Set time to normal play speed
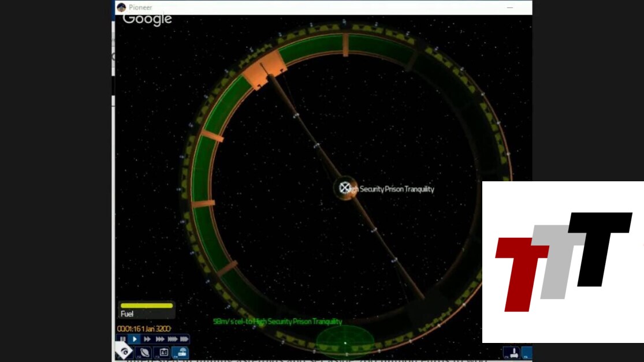The height and width of the screenshot is (362, 644). click(x=135, y=339)
